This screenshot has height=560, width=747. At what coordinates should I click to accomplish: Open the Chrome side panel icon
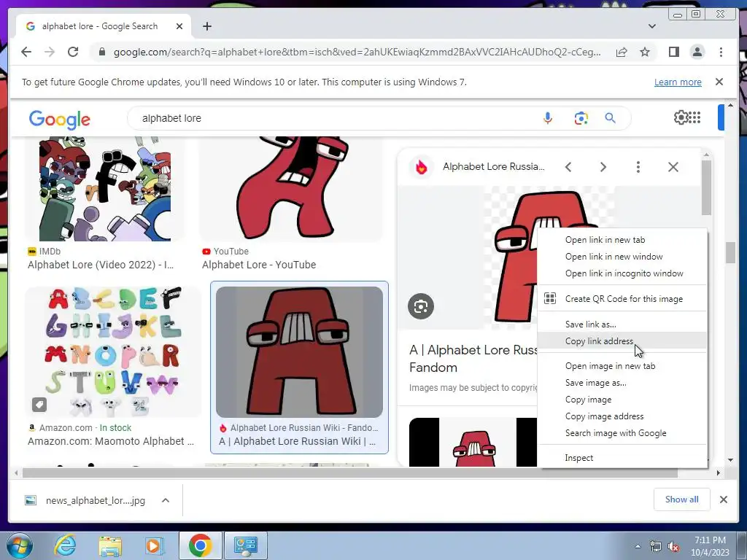[x=673, y=52]
